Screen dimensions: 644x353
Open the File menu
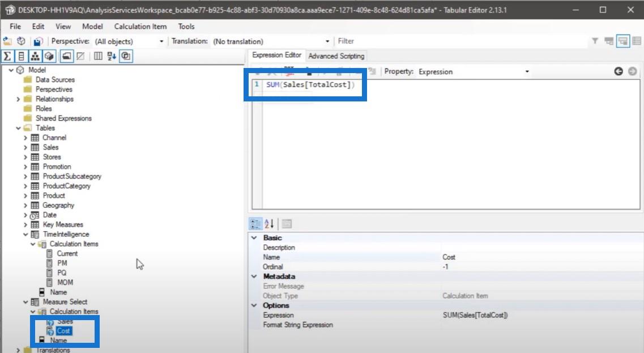(x=15, y=26)
